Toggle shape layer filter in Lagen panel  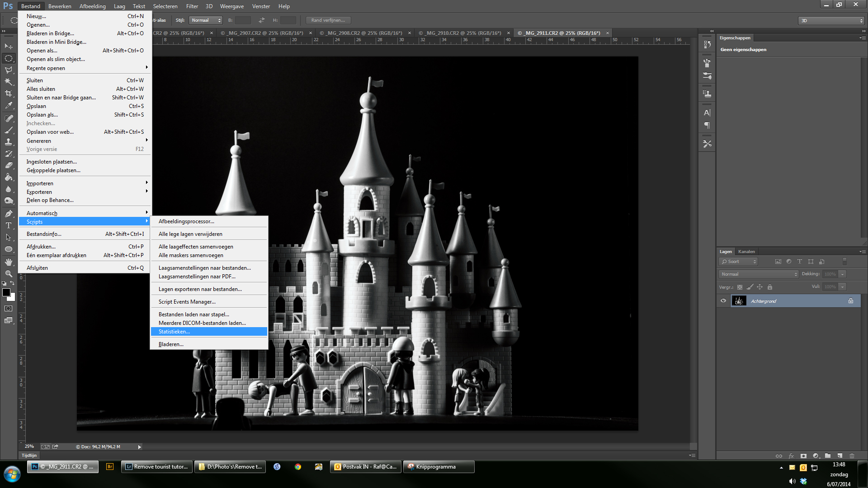click(811, 262)
